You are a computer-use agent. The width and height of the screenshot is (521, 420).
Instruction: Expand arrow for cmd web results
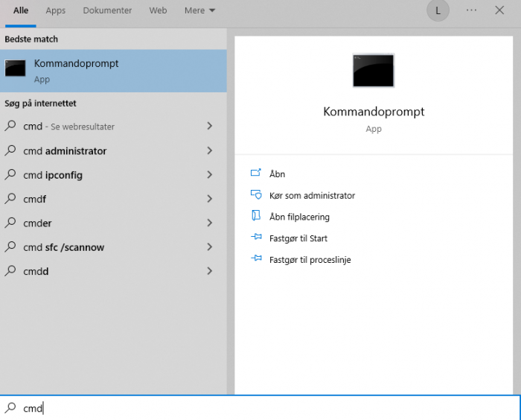coord(210,126)
